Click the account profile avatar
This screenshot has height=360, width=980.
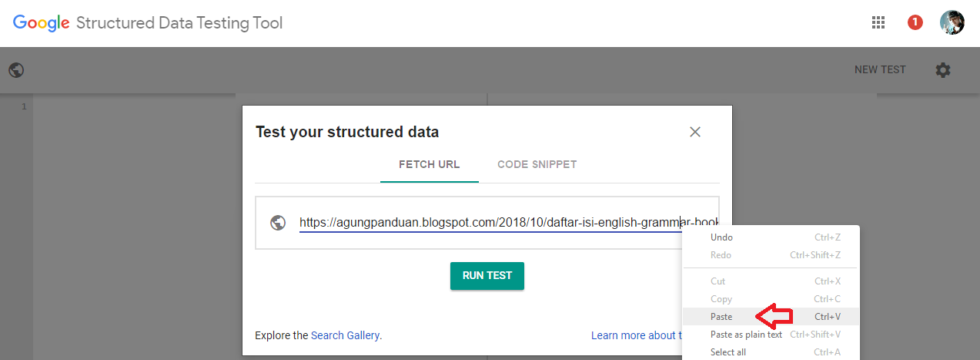point(952,22)
